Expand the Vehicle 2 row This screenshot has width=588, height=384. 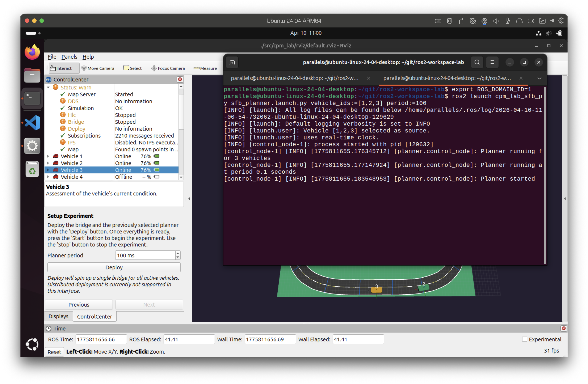click(x=48, y=163)
